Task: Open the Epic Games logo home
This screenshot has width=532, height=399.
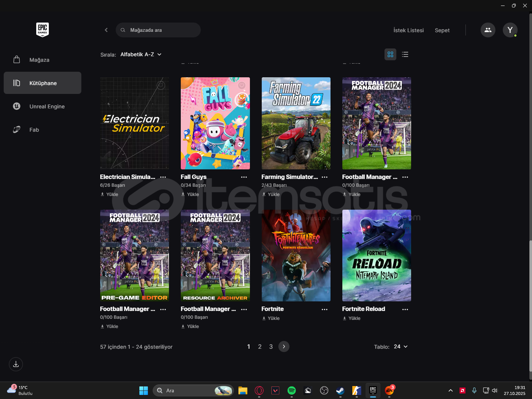Action: [43, 30]
